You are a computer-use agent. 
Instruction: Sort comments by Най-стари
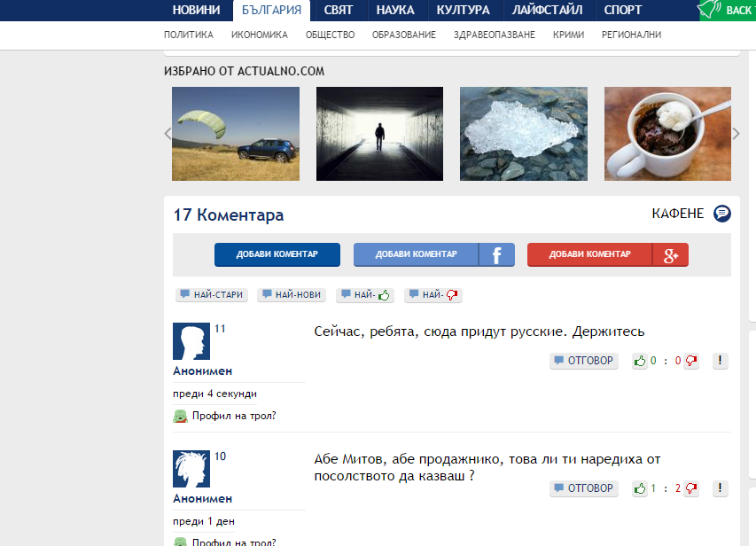point(212,294)
